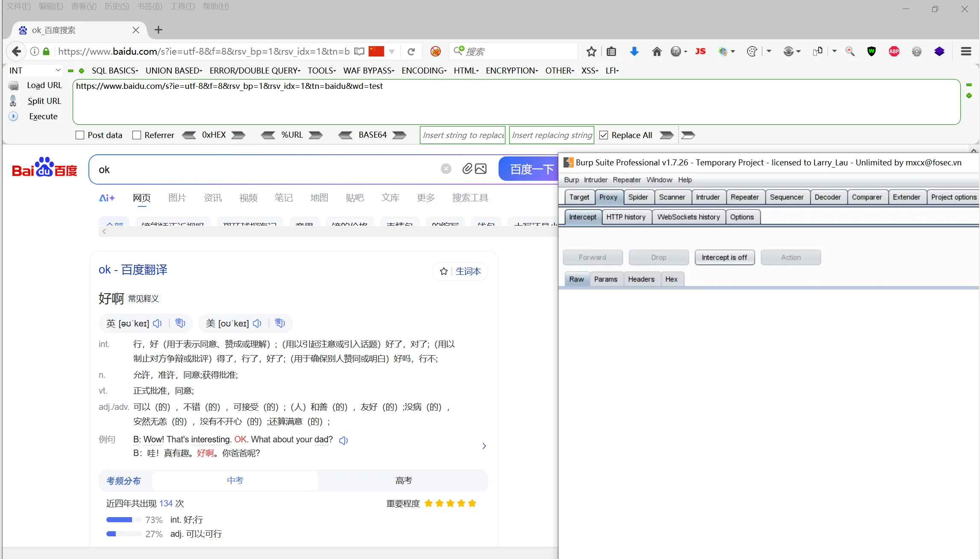
Task: Click the Intercept is off button
Action: [724, 257]
